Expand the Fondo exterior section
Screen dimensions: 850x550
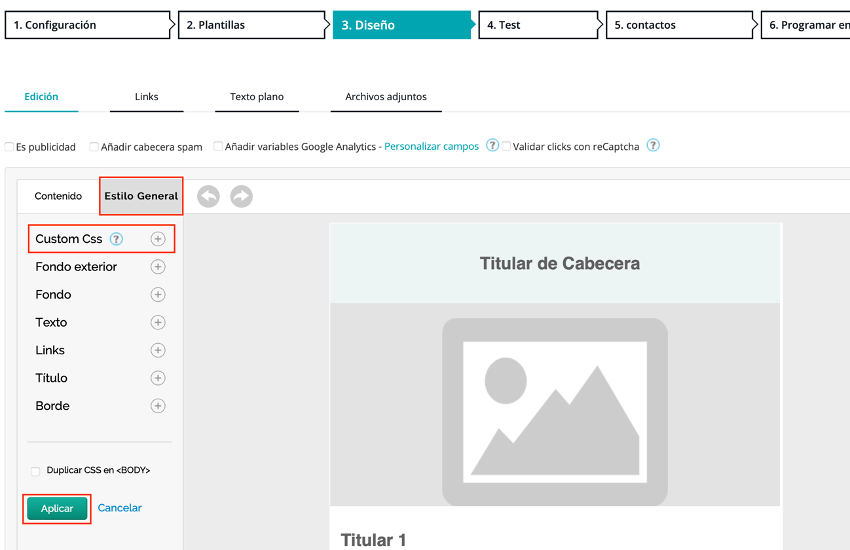coord(157,267)
